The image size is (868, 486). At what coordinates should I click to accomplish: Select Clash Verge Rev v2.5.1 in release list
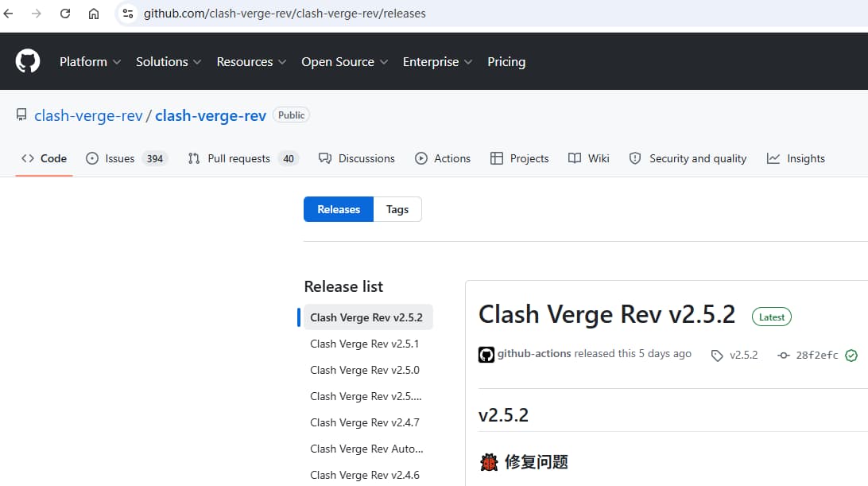(365, 344)
